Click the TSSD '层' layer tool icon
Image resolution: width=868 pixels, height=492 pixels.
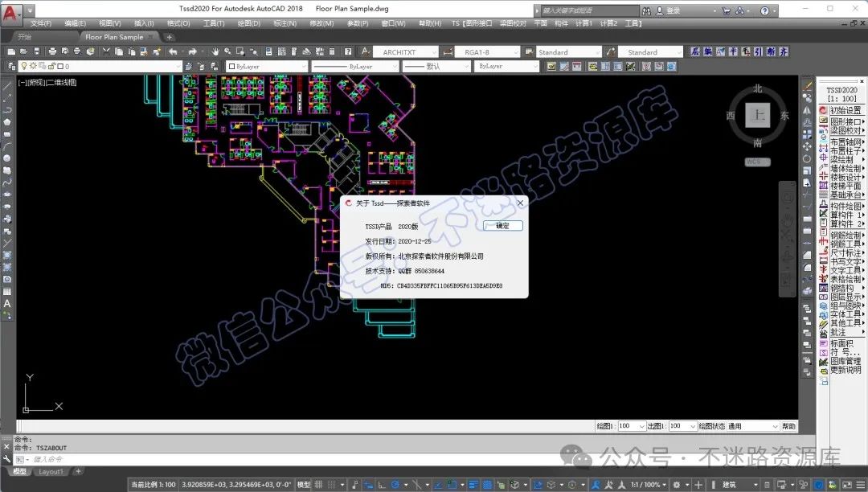pos(695,51)
